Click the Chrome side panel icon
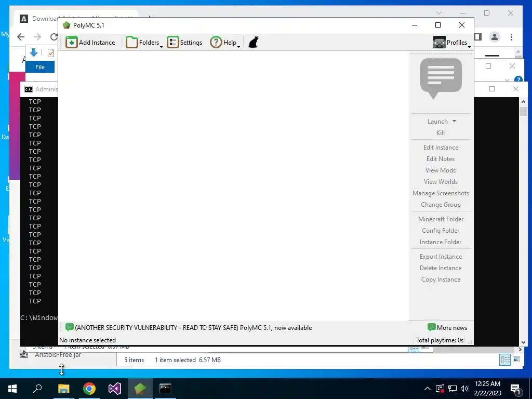The image size is (532, 399). 478,37
